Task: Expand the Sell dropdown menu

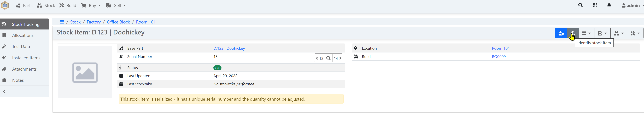Action: tap(115, 5)
